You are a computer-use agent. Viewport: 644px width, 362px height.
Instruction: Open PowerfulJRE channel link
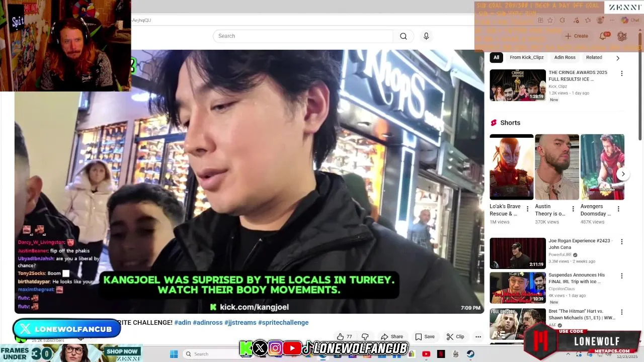coord(561,255)
